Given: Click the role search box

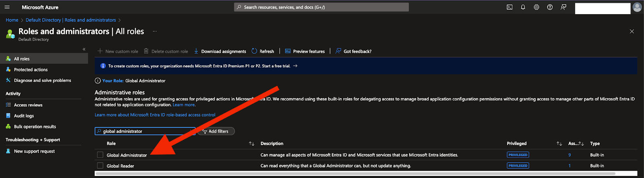Looking at the screenshot, I should (145, 131).
